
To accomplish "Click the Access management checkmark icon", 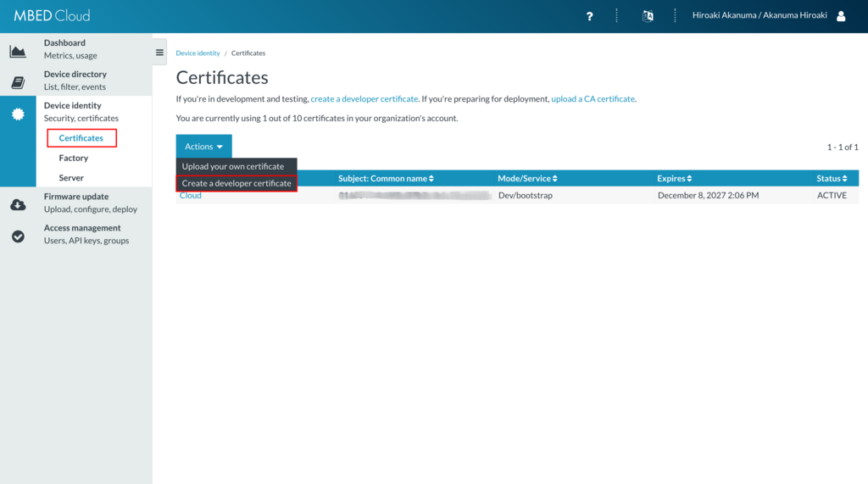I will pos(18,236).
